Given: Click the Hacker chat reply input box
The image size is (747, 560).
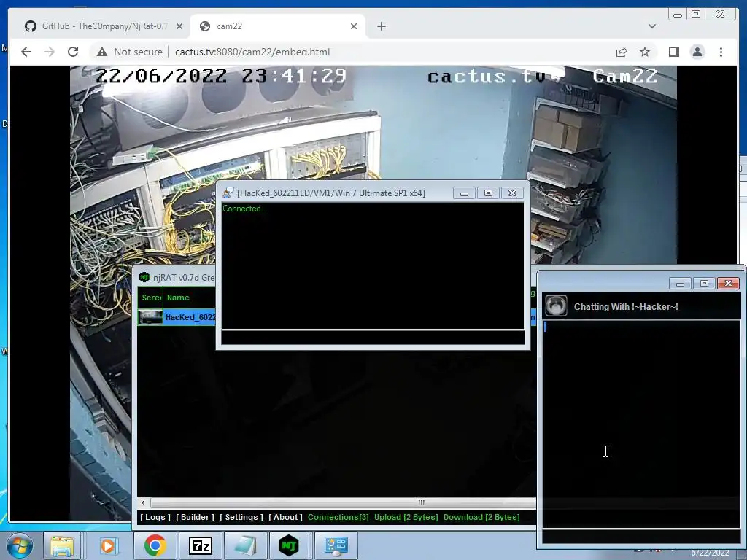Looking at the screenshot, I should pos(640,536).
